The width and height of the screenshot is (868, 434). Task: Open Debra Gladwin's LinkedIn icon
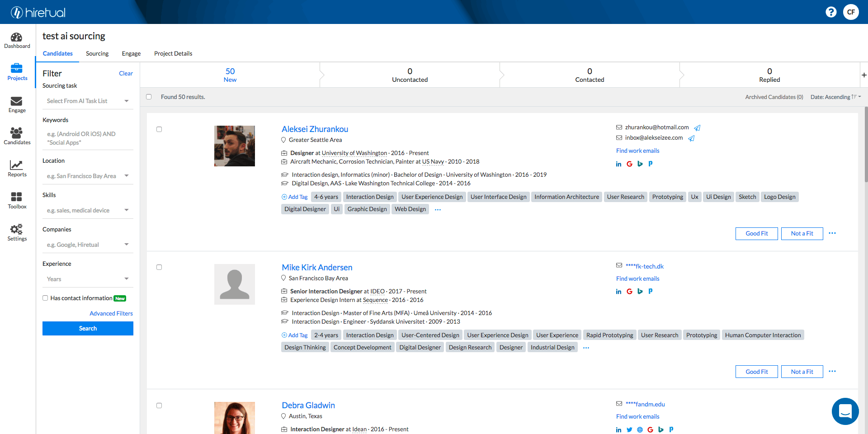pyautogui.click(x=618, y=430)
